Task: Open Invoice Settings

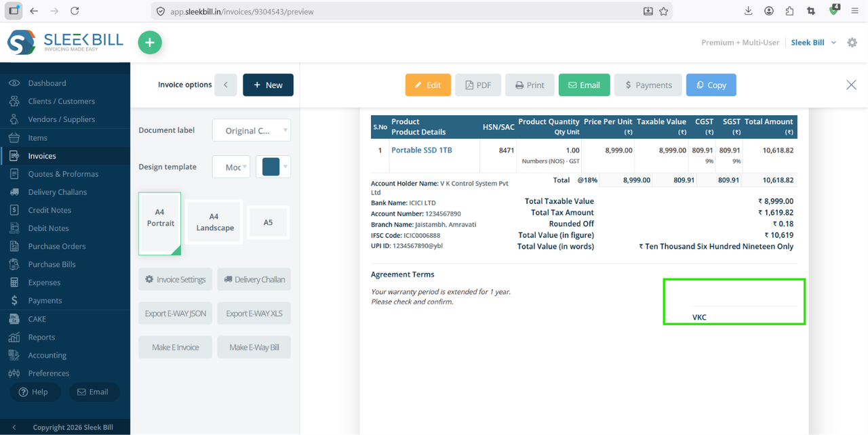Action: click(x=176, y=279)
